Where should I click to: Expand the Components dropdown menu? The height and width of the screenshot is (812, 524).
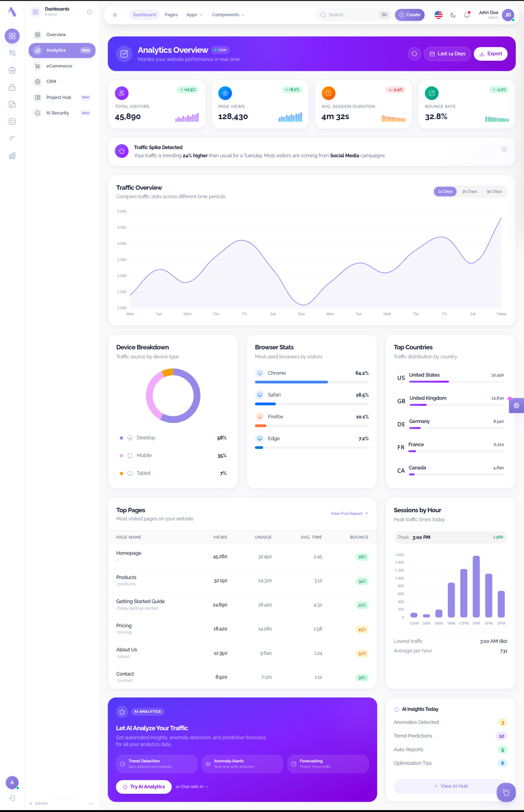(x=228, y=15)
